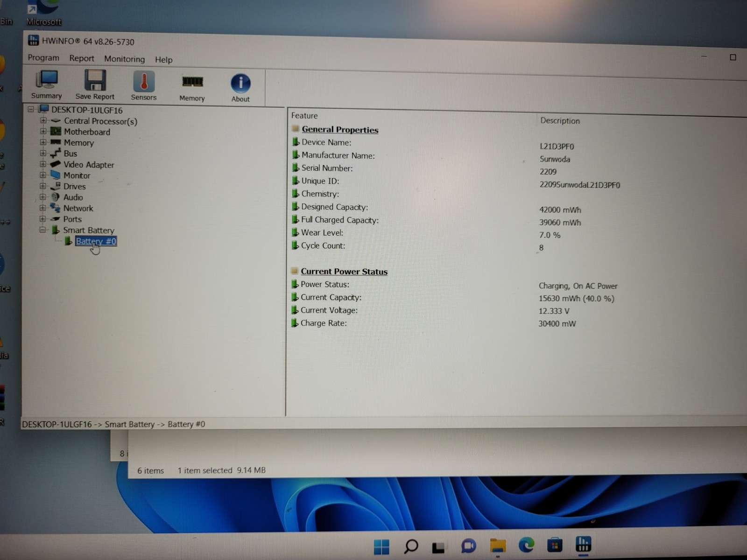This screenshot has height=560, width=747.
Task: Open the Chat taskbar icon
Action: 468,546
